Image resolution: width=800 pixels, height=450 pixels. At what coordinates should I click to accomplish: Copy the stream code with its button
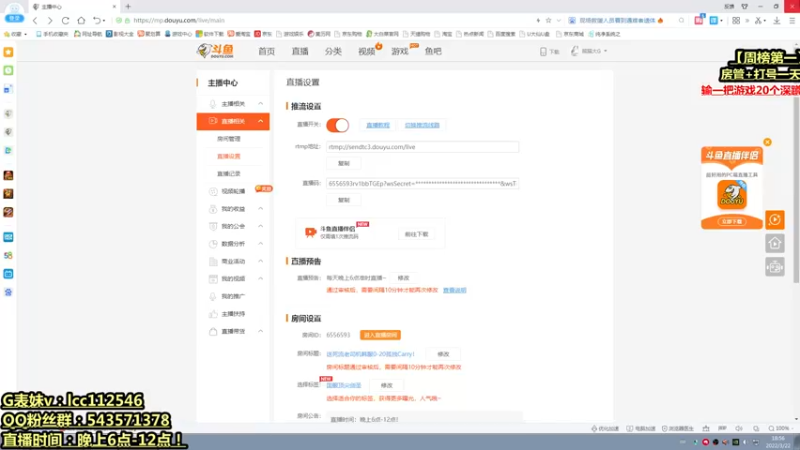click(344, 200)
